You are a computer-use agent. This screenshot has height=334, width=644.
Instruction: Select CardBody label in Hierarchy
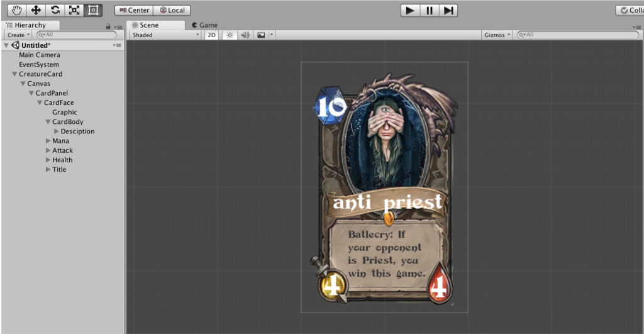point(68,121)
